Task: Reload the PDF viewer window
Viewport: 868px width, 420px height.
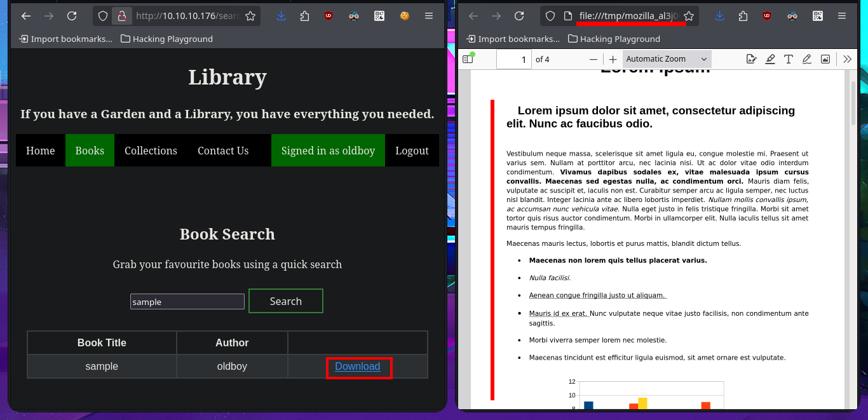Action: coord(519,16)
